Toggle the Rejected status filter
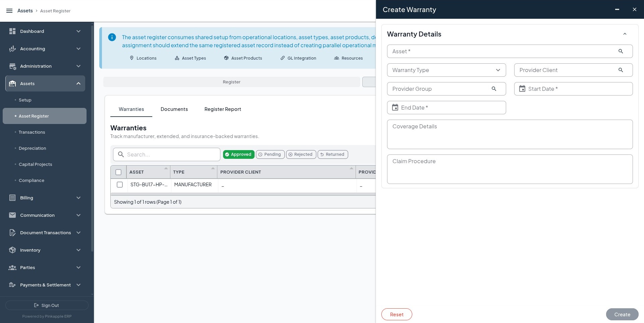The height and width of the screenshot is (323, 644). [301, 154]
